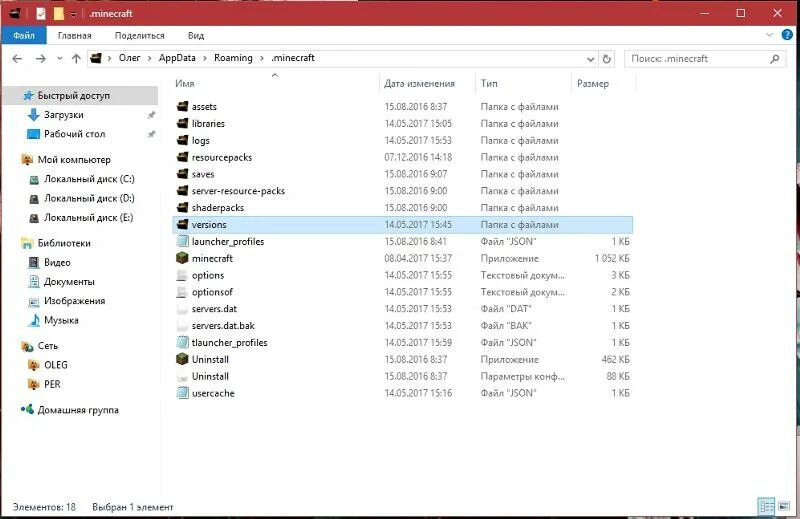800x519 pixels.
Task: Select the server-resource-packs folder icon
Action: (182, 190)
